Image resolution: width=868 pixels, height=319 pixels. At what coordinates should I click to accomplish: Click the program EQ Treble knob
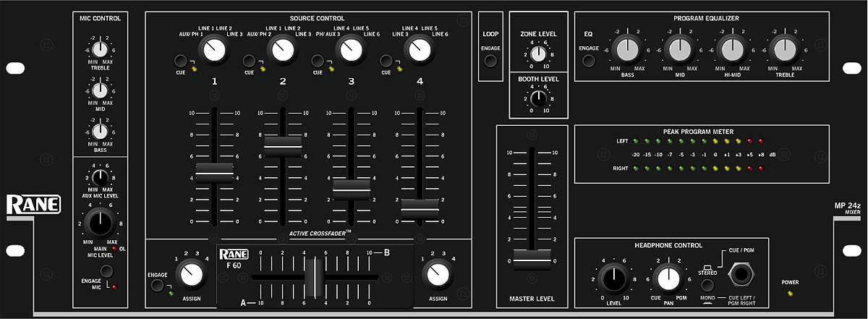(x=784, y=49)
